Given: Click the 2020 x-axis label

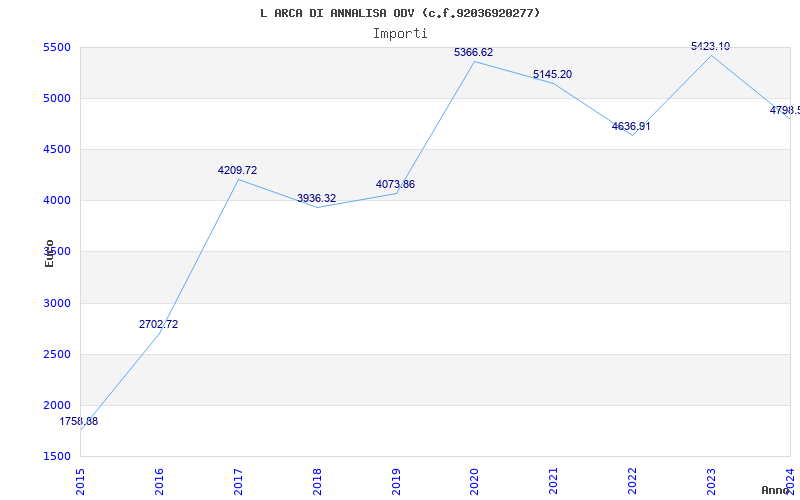Looking at the screenshot, I should 474,481.
